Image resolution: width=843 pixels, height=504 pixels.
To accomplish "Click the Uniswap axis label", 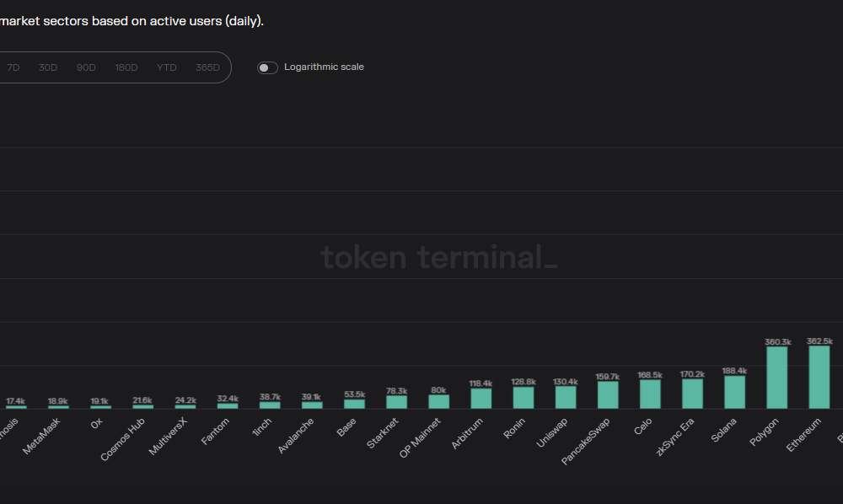I will pyautogui.click(x=551, y=433).
